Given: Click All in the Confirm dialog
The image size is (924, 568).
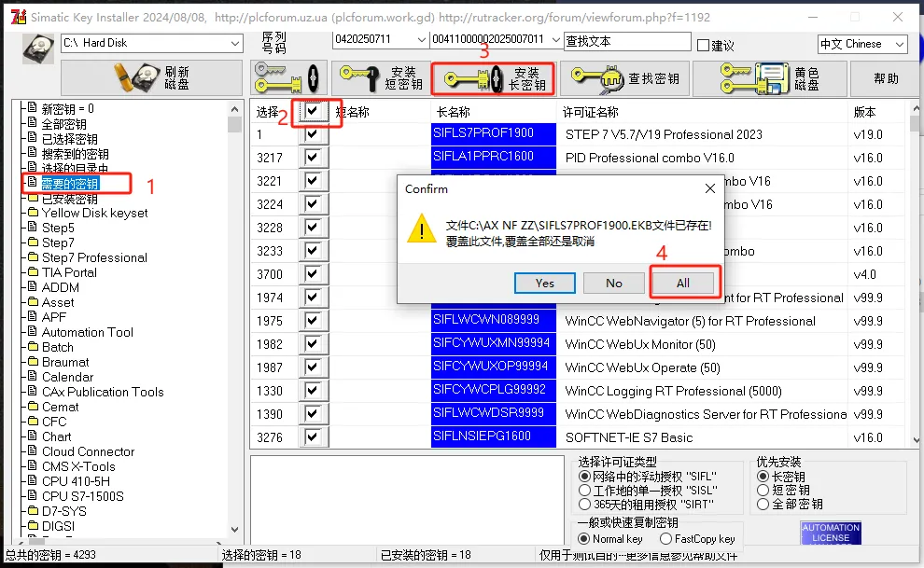Looking at the screenshot, I should click(683, 284).
